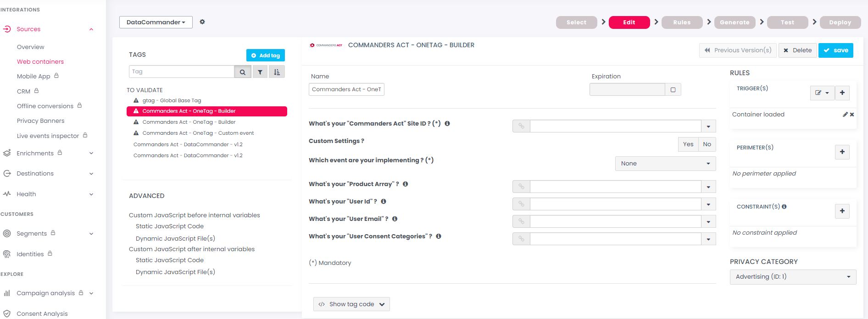Screen dimensions: 868x319
Task: Open container settings gear icon
Action: tap(202, 22)
